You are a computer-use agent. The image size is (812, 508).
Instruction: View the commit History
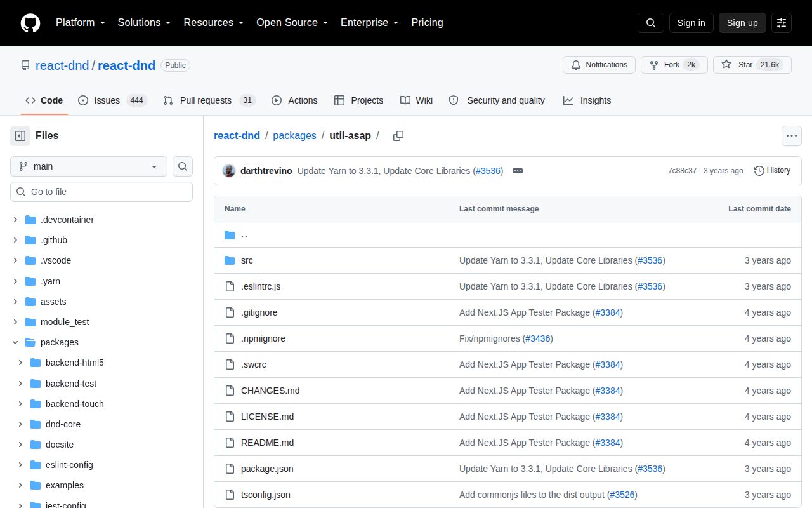tap(773, 170)
